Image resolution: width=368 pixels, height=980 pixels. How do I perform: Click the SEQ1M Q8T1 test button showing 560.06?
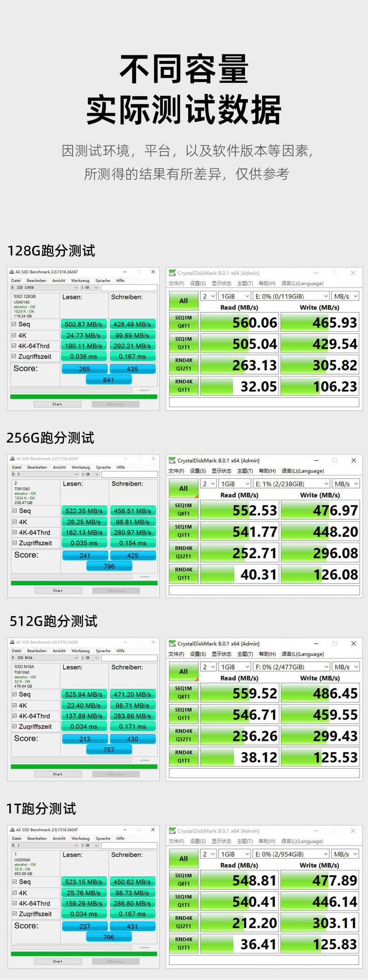[x=184, y=322]
